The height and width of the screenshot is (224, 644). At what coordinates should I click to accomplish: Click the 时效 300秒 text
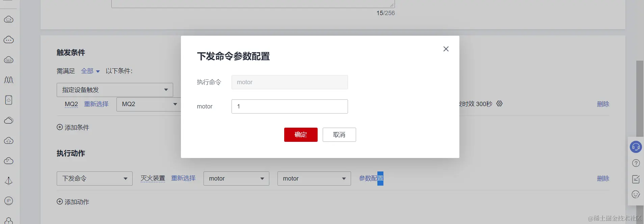(477, 104)
